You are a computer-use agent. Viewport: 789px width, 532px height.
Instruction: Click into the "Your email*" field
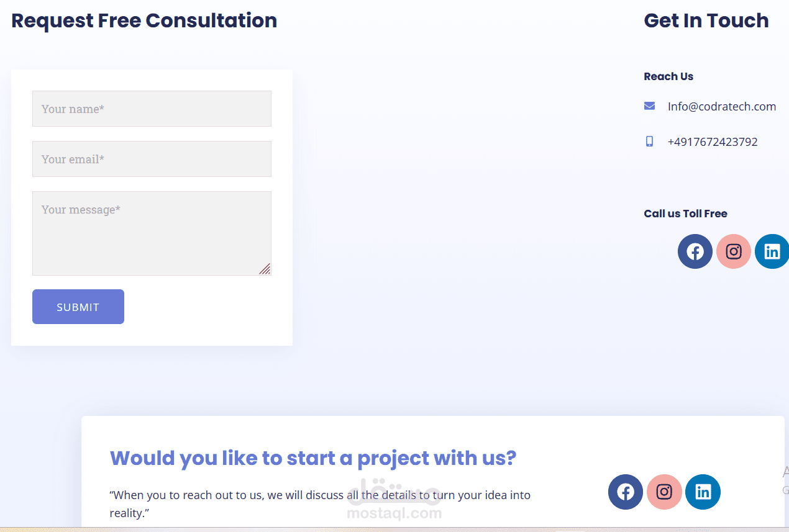(152, 159)
